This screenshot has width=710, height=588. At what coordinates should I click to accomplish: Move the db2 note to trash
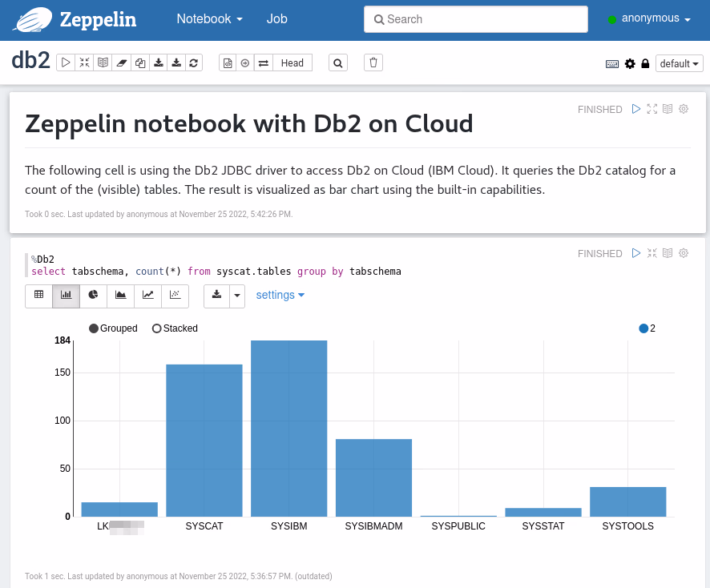pyautogui.click(x=373, y=62)
